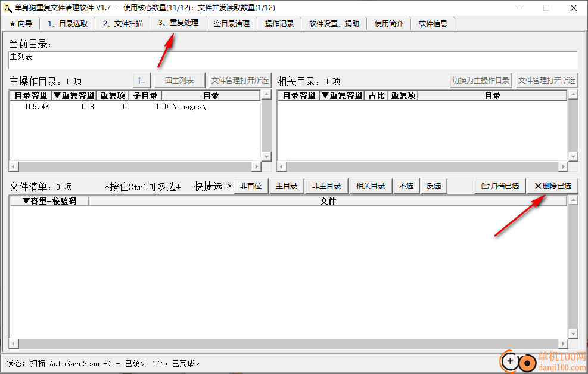Click the main list 目录 column header
The image size is (588, 374).
211,96
